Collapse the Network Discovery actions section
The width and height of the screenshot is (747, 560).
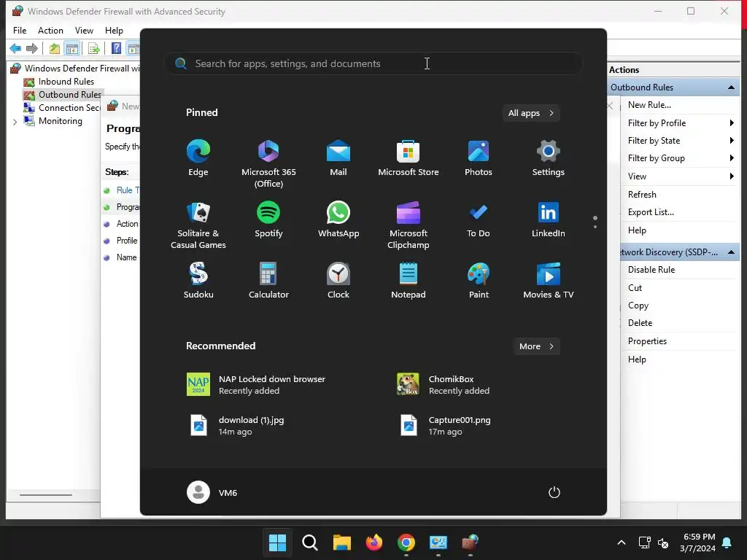[731, 252]
